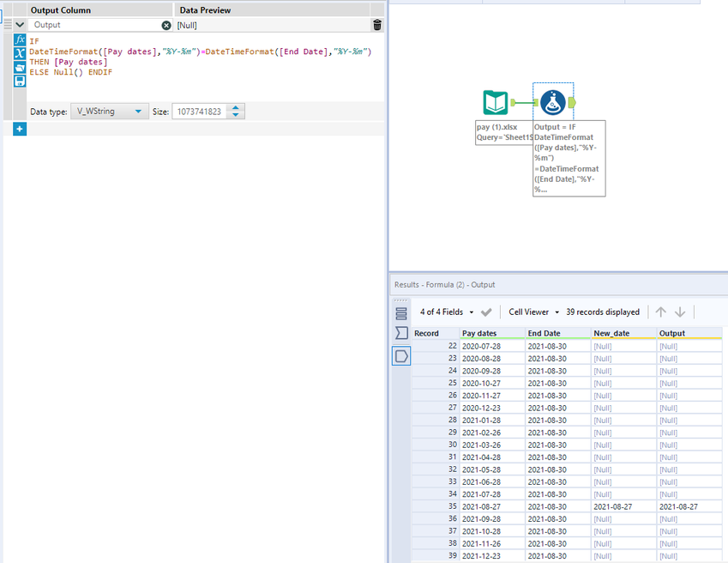The width and height of the screenshot is (728, 563).
Task: Click the 39 records displayed label
Action: tap(603, 312)
